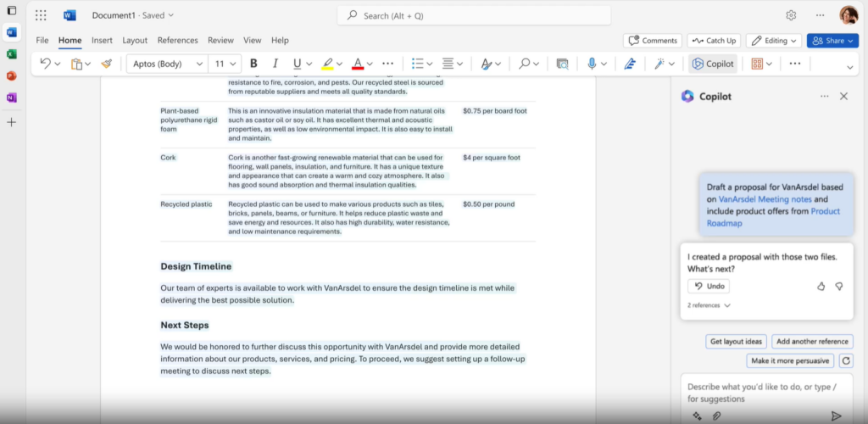Click the Search (Alt + Q) box
The image size is (868, 424).
[x=474, y=15]
